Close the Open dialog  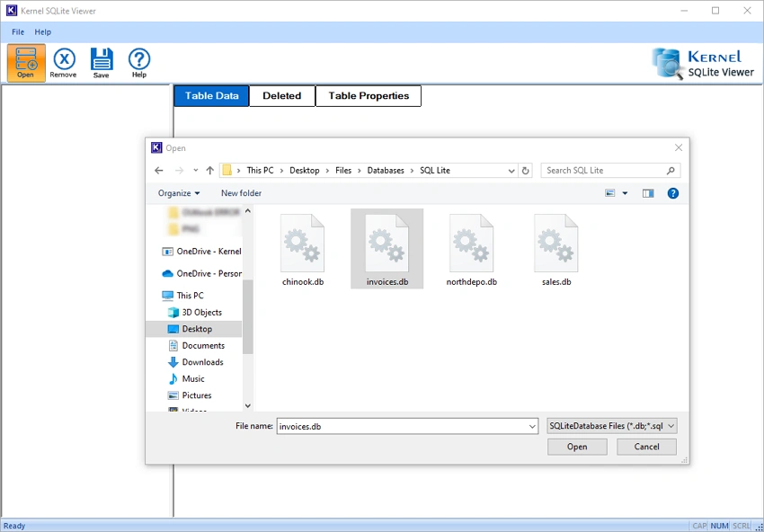[x=679, y=147]
